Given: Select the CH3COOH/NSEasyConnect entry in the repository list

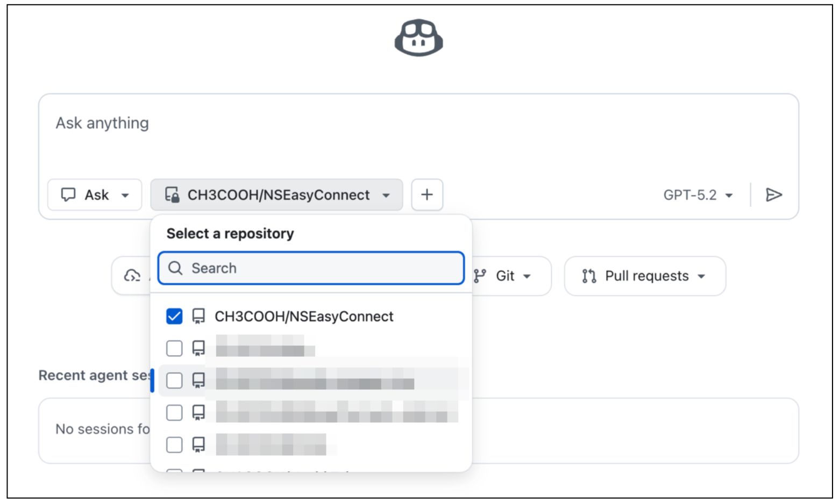Looking at the screenshot, I should pyautogui.click(x=305, y=316).
